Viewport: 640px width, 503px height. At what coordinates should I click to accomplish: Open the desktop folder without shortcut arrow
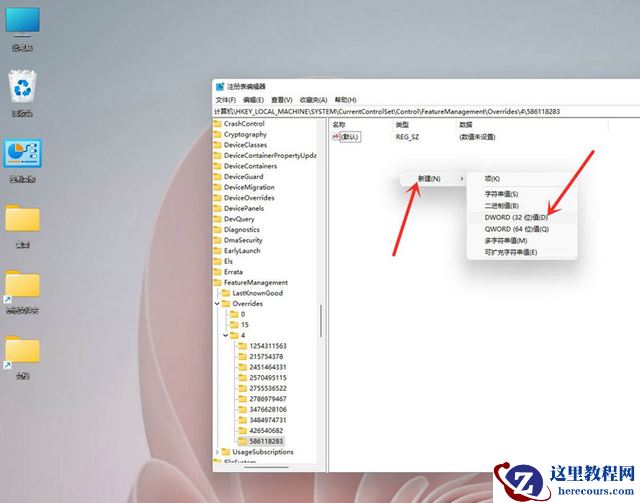[x=22, y=218]
